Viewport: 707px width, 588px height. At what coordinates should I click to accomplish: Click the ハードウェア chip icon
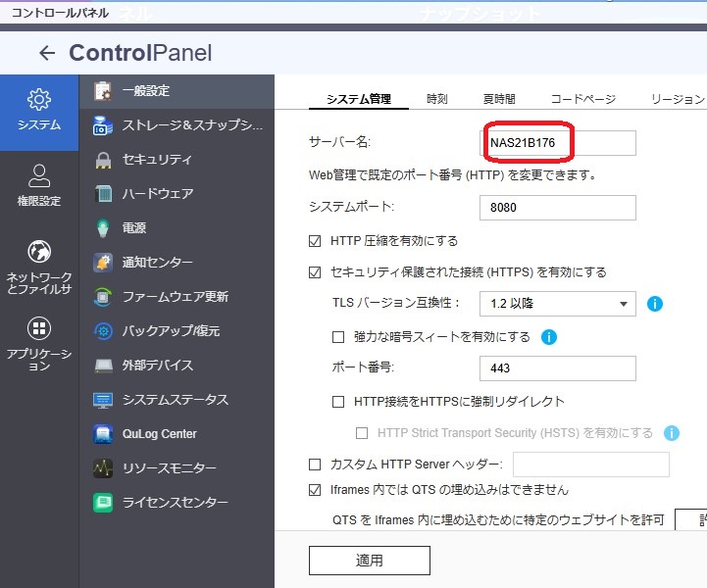coord(103,194)
